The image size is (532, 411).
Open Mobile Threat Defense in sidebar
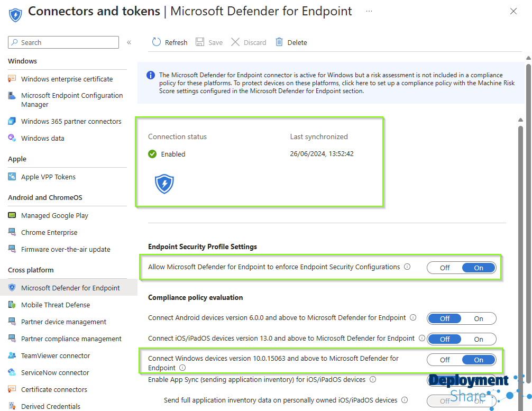[56, 305]
